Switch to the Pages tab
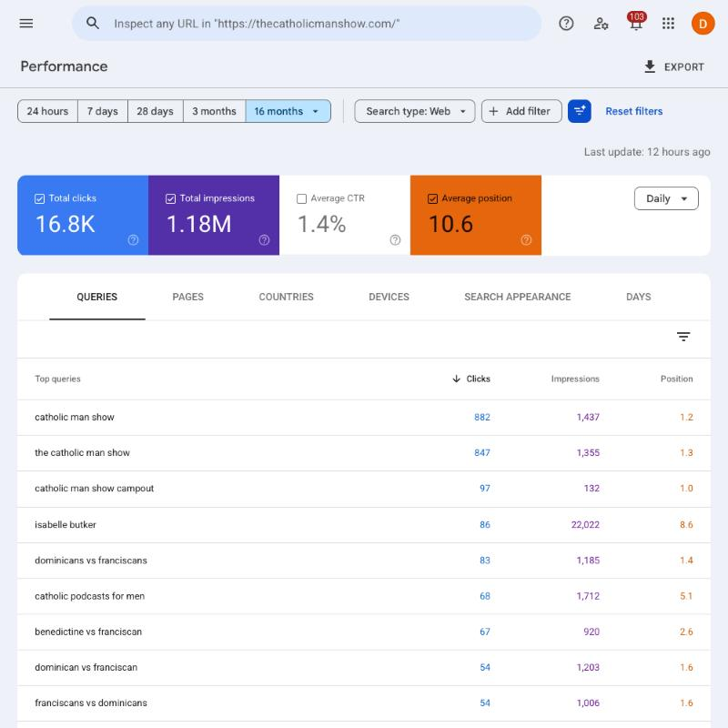 (x=187, y=298)
